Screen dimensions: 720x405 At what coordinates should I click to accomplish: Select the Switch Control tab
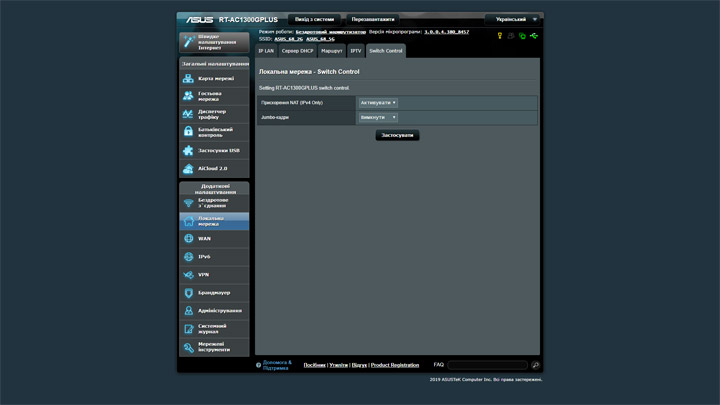386,51
